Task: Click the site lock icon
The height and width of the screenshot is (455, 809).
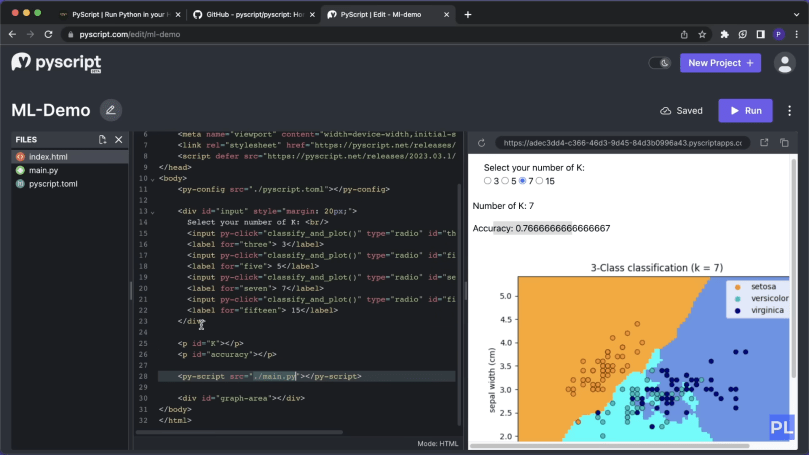Action: click(71, 34)
